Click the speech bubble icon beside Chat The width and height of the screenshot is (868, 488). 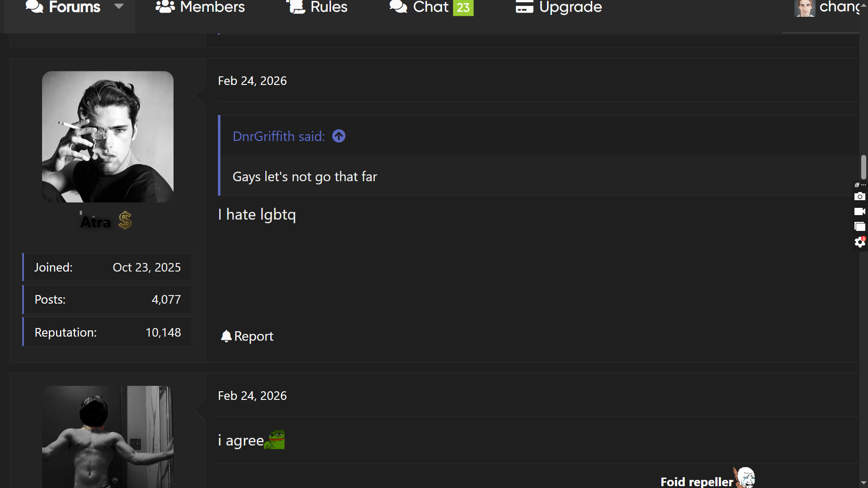point(398,7)
